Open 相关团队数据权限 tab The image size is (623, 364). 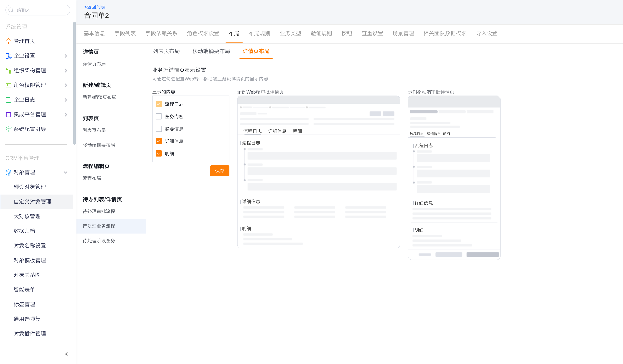pos(445,33)
